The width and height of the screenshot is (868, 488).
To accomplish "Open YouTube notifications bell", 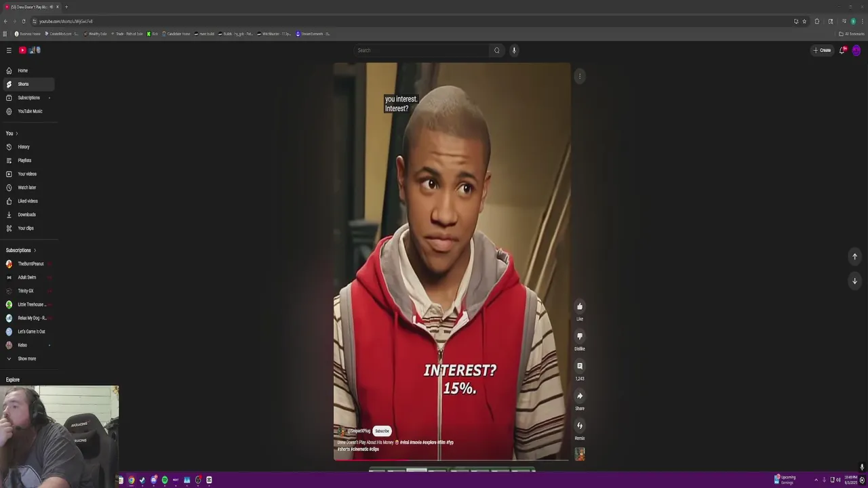I will [843, 50].
